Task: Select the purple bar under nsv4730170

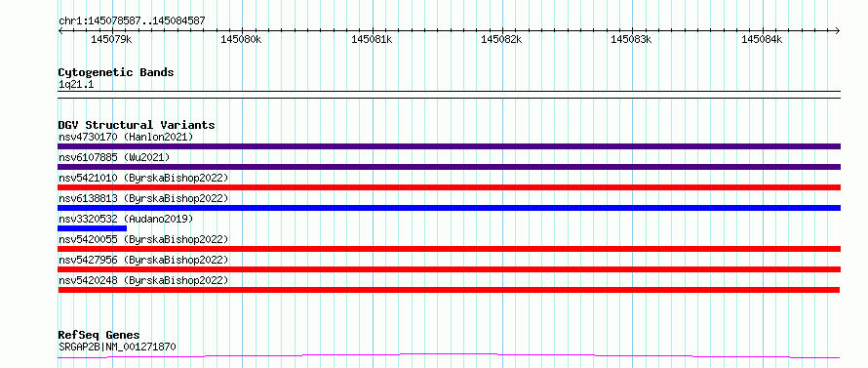Action: [449, 146]
